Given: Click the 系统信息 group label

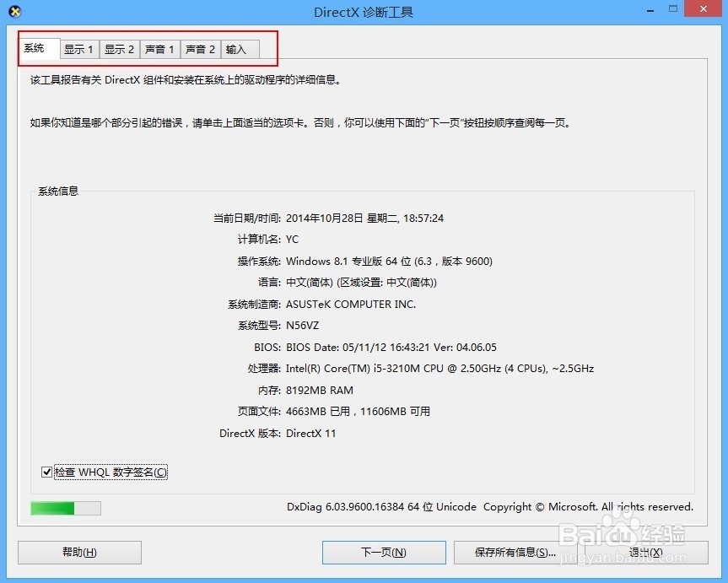Looking at the screenshot, I should 58,192.
